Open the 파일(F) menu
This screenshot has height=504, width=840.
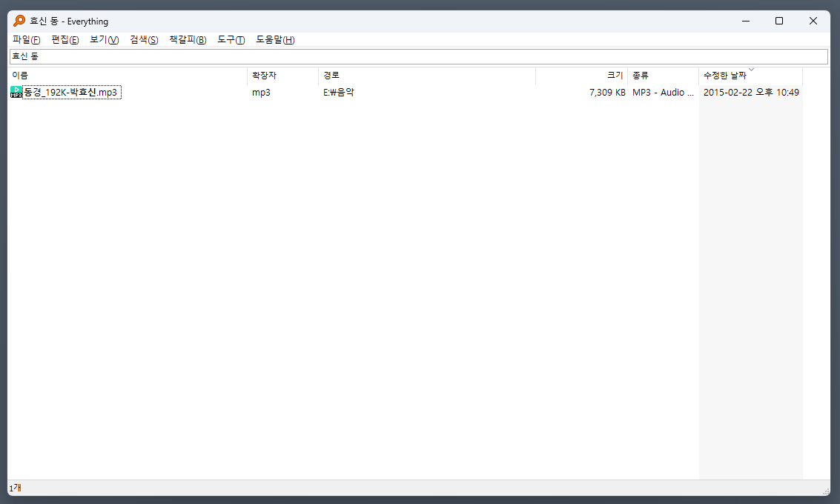click(24, 40)
